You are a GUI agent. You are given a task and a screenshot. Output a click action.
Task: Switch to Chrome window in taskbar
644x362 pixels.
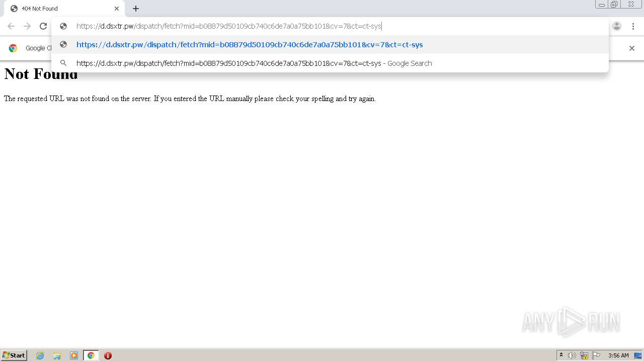coord(91,355)
